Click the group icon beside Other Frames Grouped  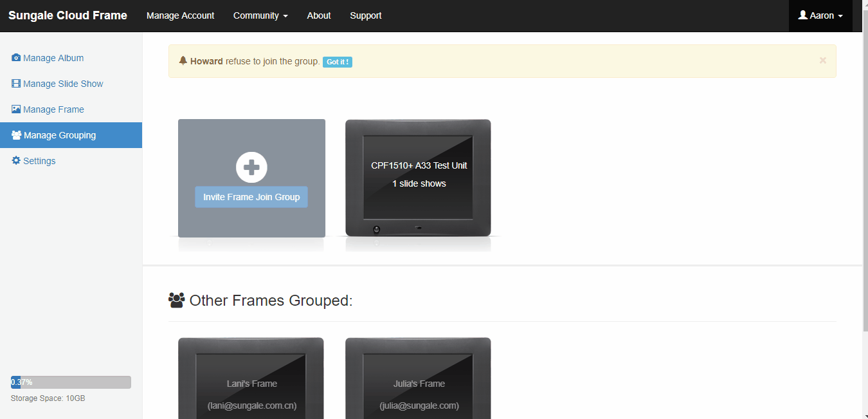[176, 300]
